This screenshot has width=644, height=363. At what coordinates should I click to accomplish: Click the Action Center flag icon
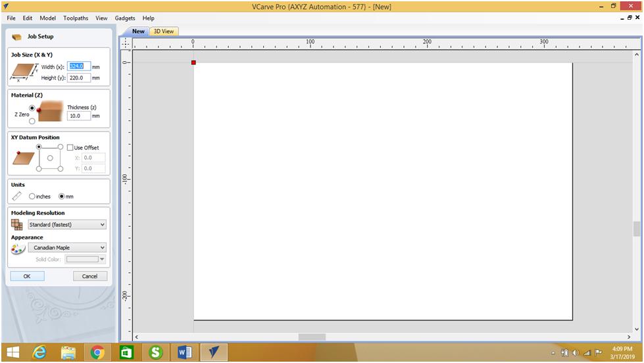pyautogui.click(x=599, y=352)
